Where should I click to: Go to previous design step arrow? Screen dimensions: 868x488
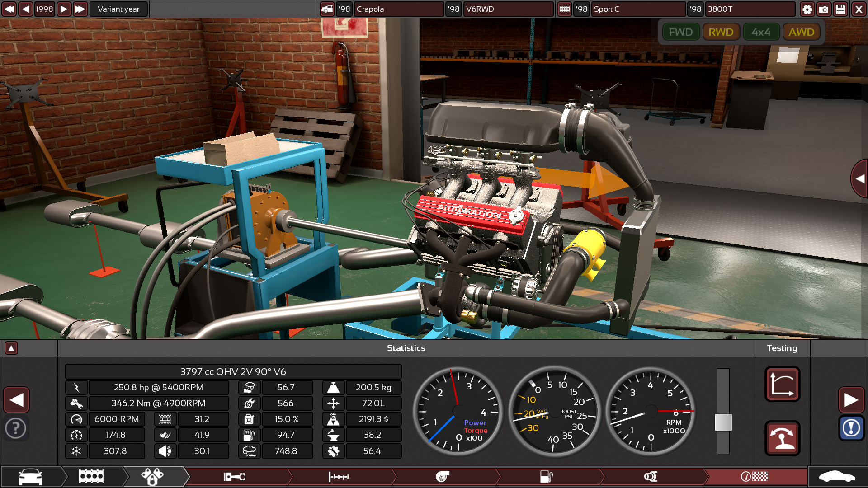tap(16, 400)
